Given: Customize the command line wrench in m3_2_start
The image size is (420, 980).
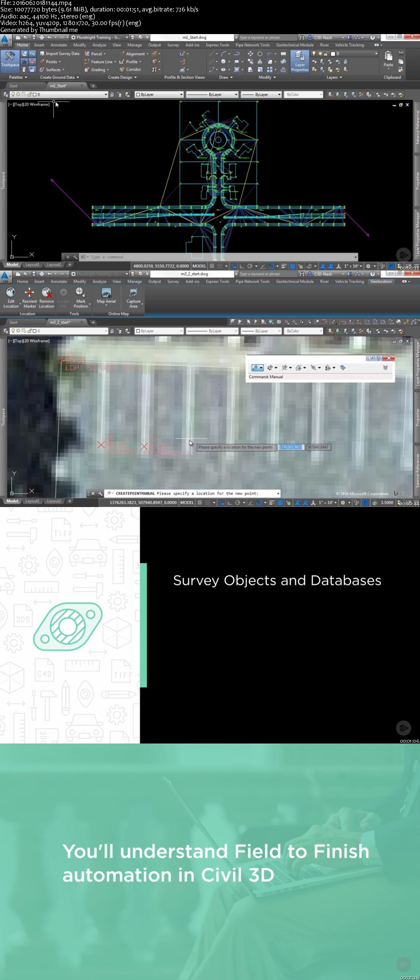Looking at the screenshot, I should point(100,493).
